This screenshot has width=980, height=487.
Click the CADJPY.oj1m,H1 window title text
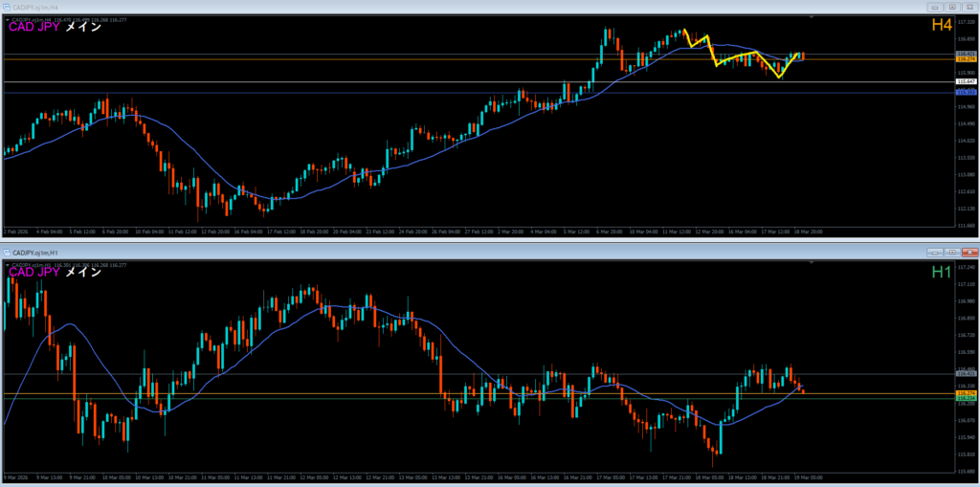(35, 253)
